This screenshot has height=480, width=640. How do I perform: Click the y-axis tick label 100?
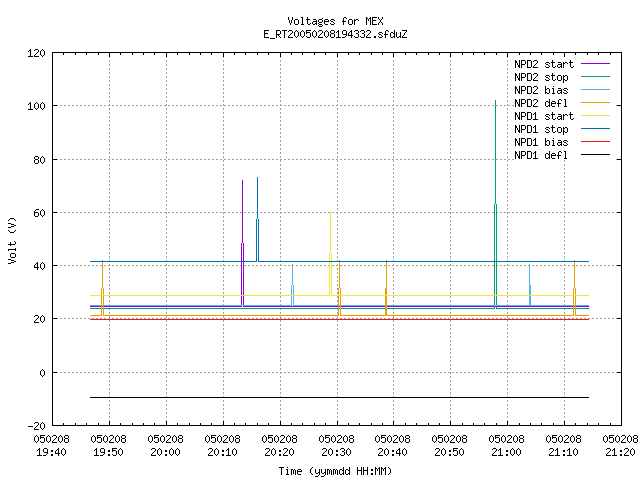coord(36,106)
